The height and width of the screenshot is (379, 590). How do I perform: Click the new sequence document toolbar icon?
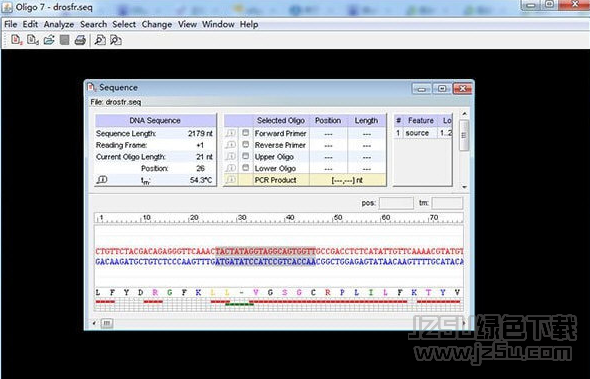point(16,40)
